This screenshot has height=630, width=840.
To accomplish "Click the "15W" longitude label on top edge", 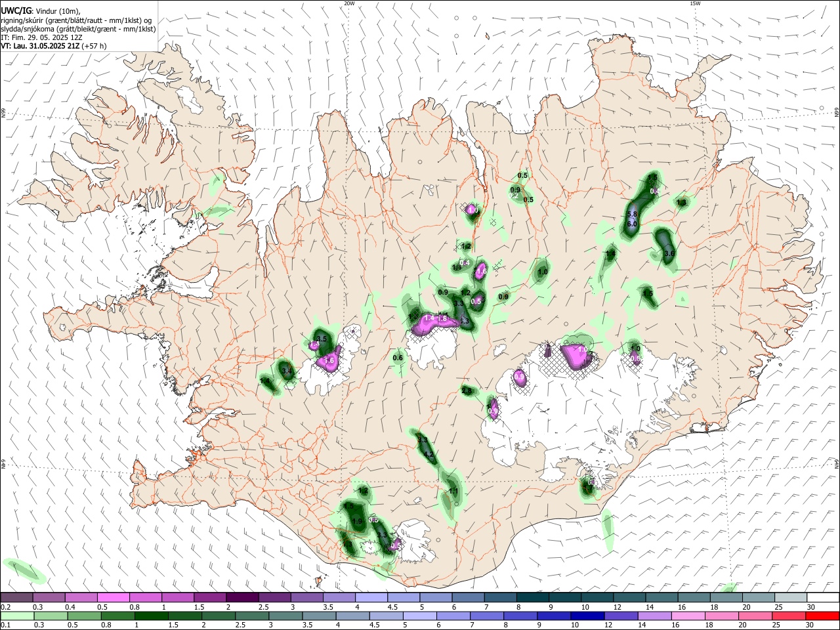I will [x=695, y=3].
